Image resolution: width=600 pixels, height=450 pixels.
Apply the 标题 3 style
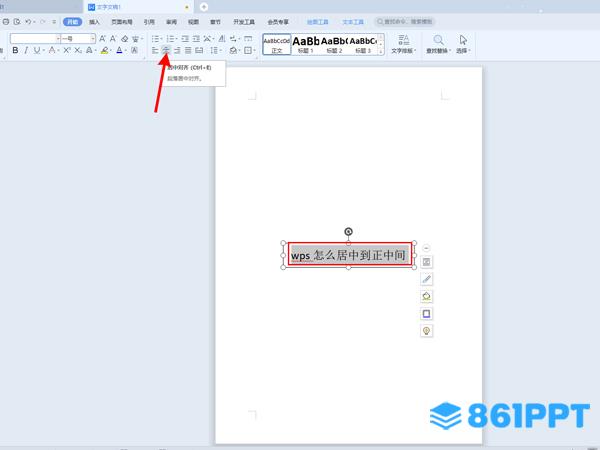363,44
